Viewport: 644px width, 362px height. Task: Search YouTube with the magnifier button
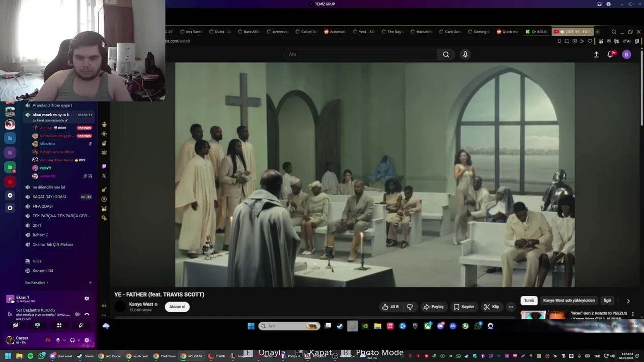[446, 54]
